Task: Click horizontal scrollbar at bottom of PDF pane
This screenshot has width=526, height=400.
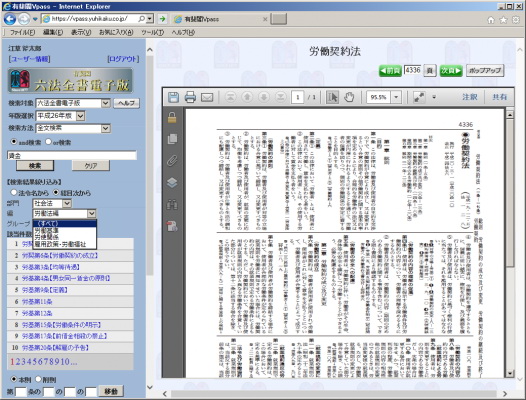Action: click(334, 394)
